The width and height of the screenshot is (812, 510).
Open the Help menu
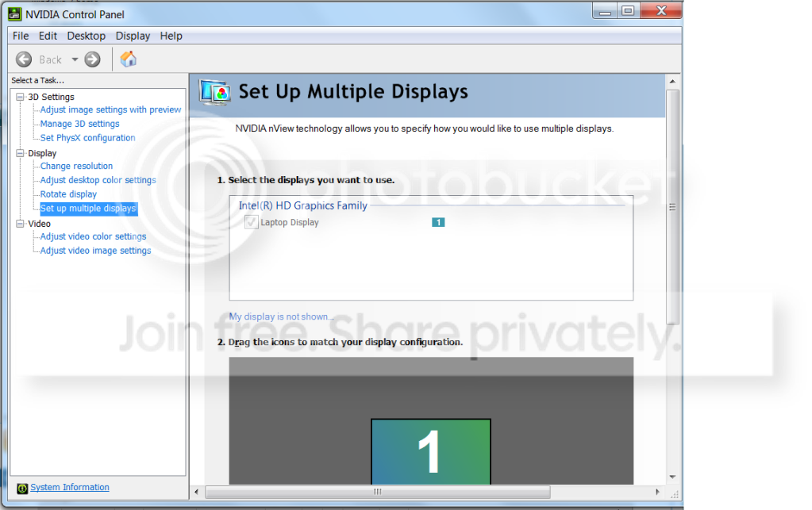coord(171,36)
